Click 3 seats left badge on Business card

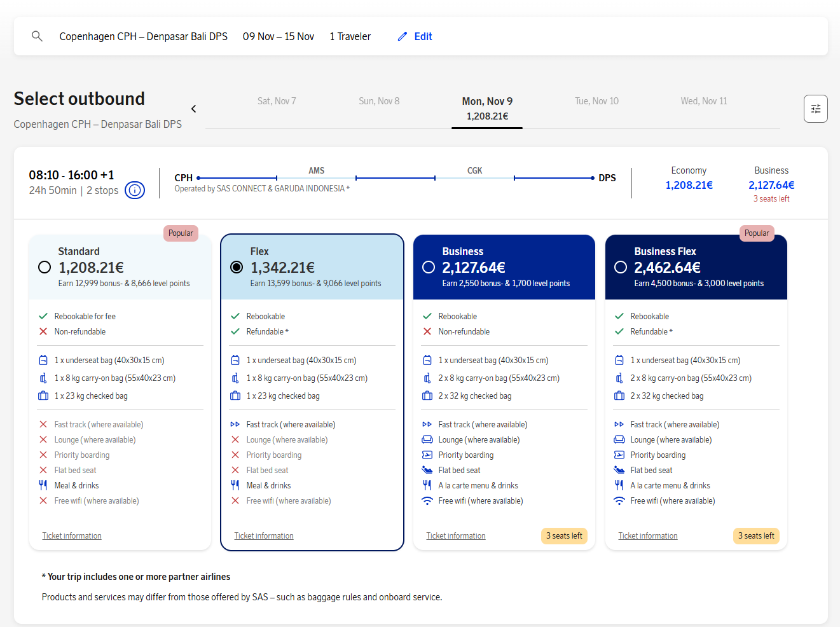pyautogui.click(x=564, y=536)
